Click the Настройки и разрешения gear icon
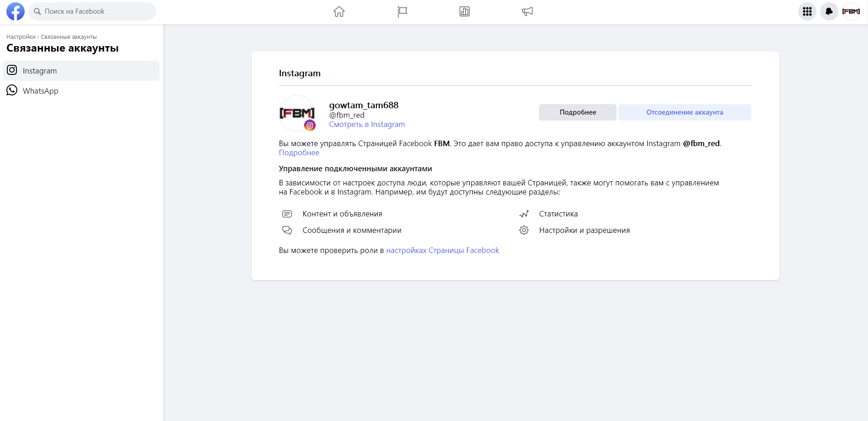This screenshot has width=868, height=421. (x=524, y=230)
